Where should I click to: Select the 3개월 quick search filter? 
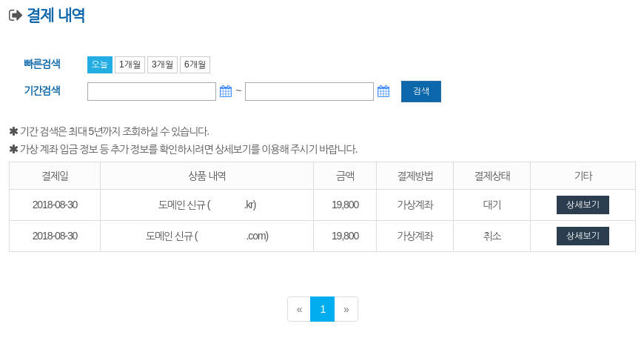click(x=162, y=64)
